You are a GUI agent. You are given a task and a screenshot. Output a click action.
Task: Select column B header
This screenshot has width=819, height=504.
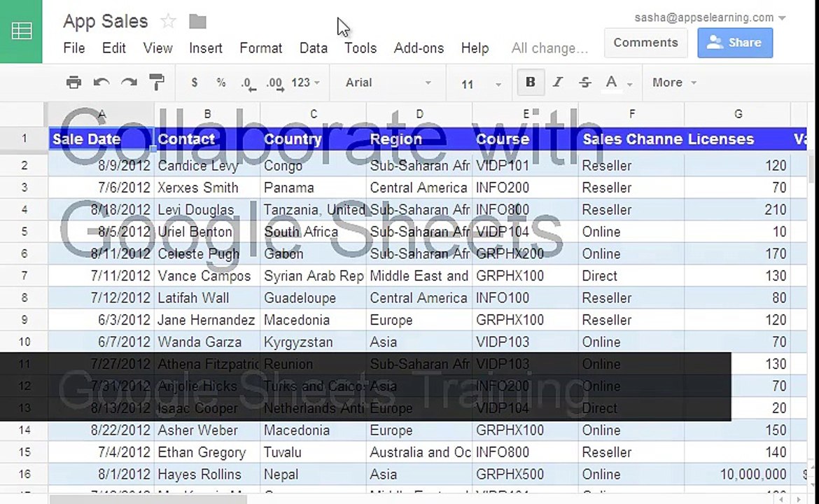tap(207, 114)
